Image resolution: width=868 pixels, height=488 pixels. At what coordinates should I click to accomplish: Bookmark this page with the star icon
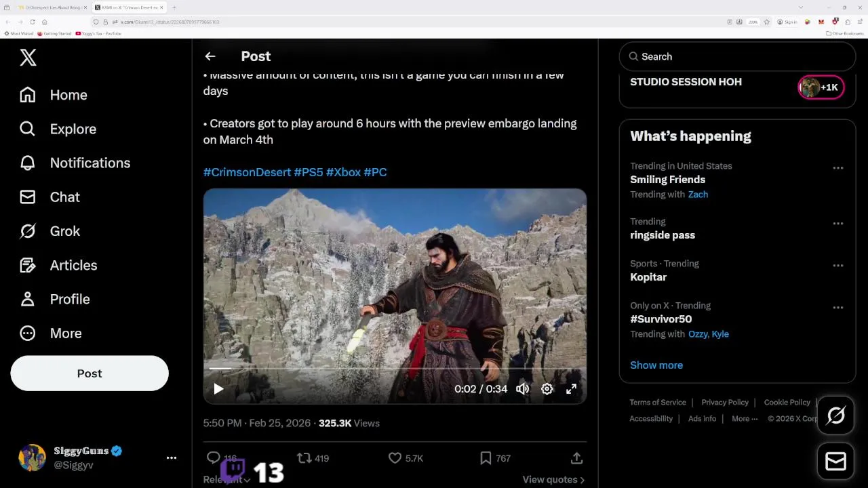point(767,22)
